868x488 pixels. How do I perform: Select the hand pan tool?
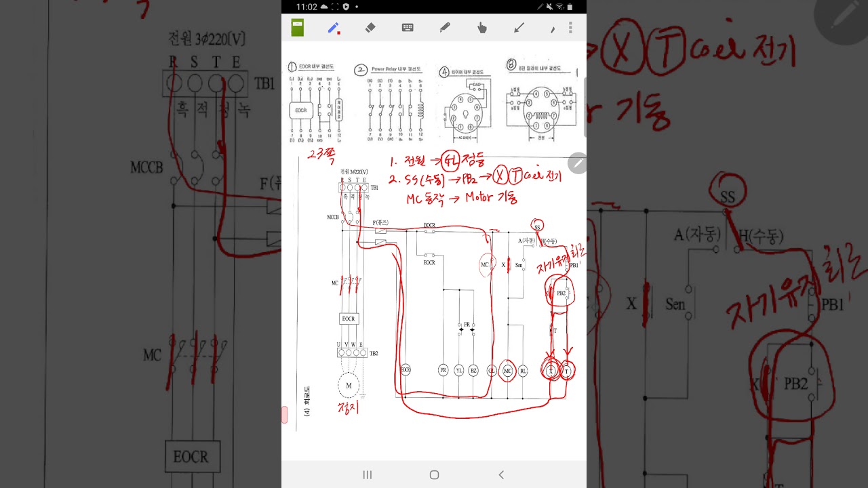(482, 28)
